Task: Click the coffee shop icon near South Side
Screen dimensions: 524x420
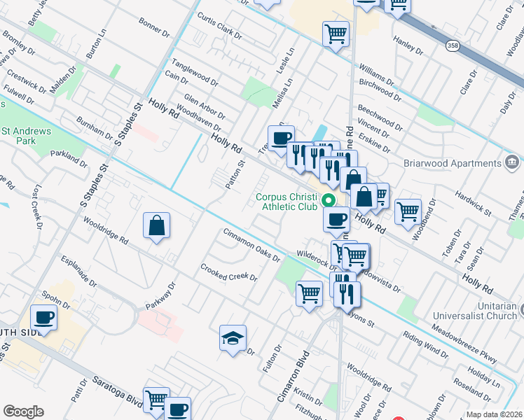Action: click(44, 317)
